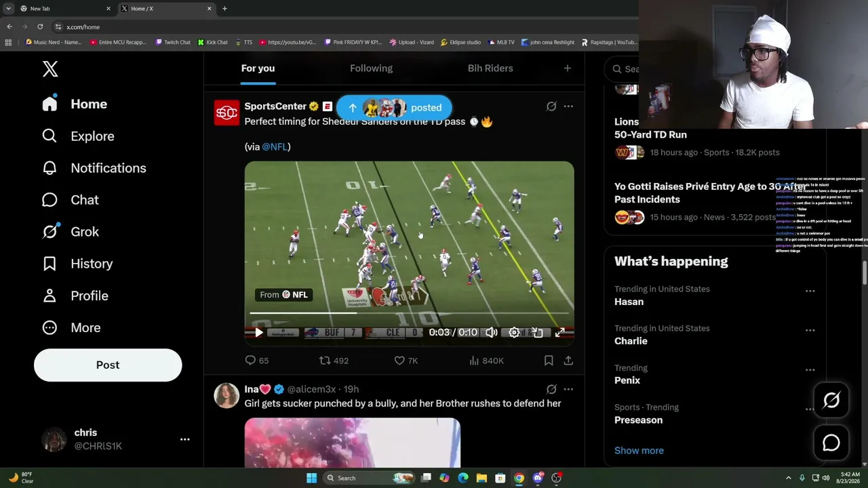Open the Windows Start menu
The image size is (868, 488).
(x=311, y=478)
